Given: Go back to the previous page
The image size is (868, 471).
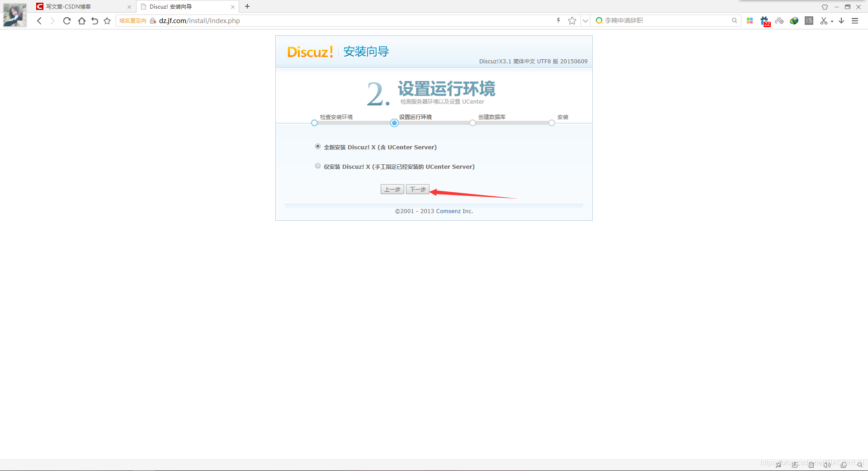Looking at the screenshot, I should click(39, 21).
